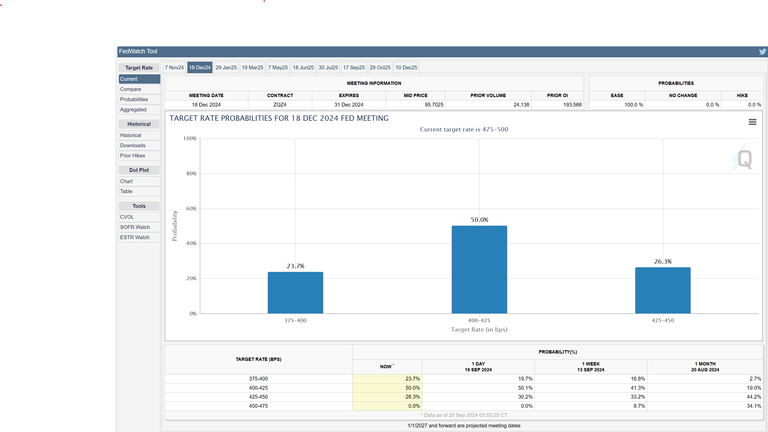The height and width of the screenshot is (432, 768).
Task: Click the Q watermark logo on chart
Action: tap(743, 159)
